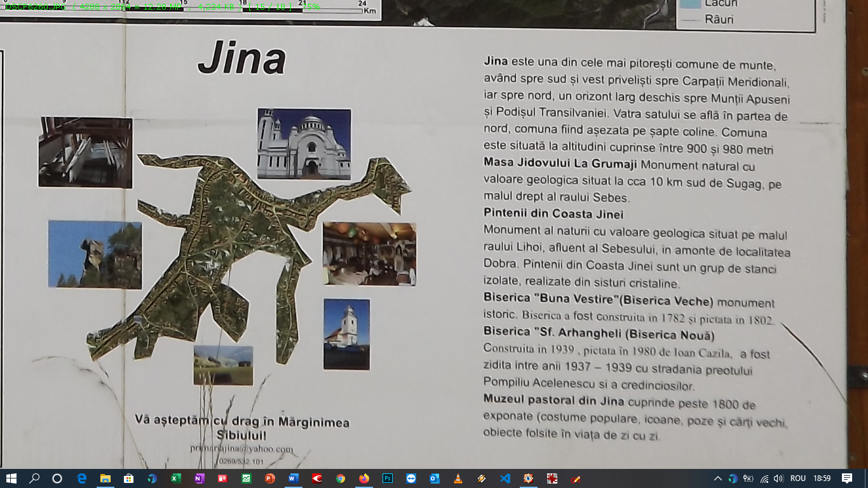The image size is (868, 488).
Task: Open Google Chrome from the taskbar
Action: point(341,478)
